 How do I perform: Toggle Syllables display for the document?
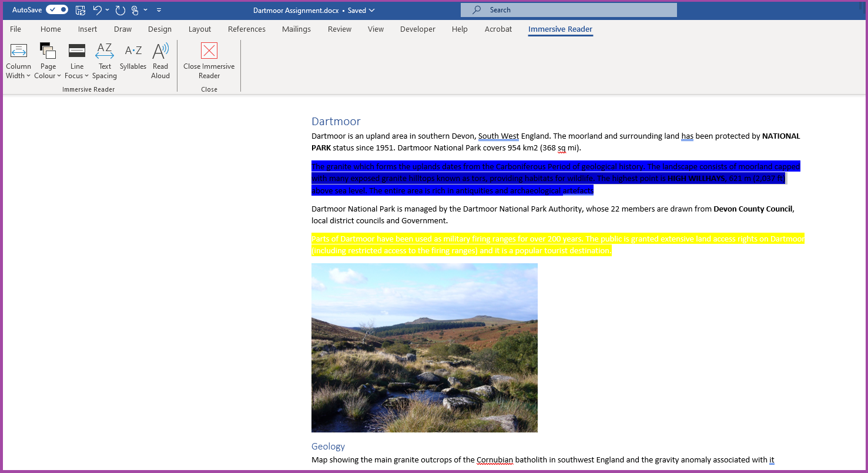tap(133, 59)
